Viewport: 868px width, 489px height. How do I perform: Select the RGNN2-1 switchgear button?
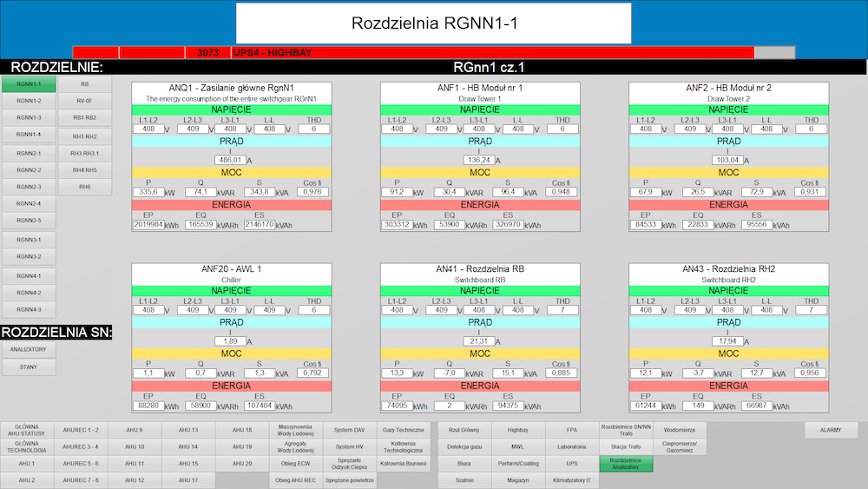tap(29, 153)
